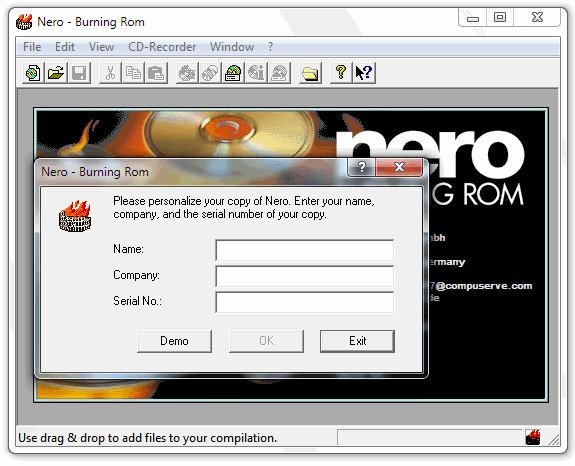This screenshot has height=466, width=575.
Task: Click the Open file folder icon
Action: [x=56, y=73]
